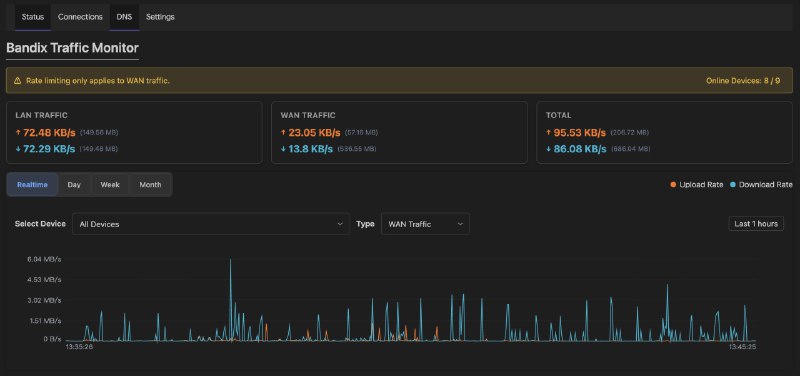800x376 pixels.
Task: Click the 0 B/s axis label
Action: click(52, 339)
